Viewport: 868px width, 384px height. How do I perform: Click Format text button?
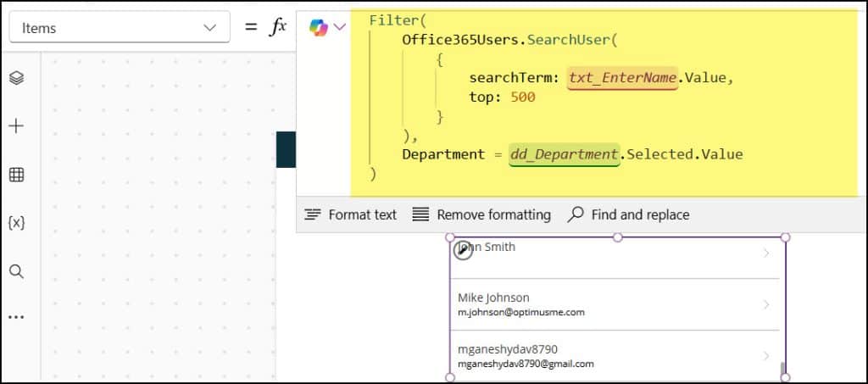coord(350,214)
